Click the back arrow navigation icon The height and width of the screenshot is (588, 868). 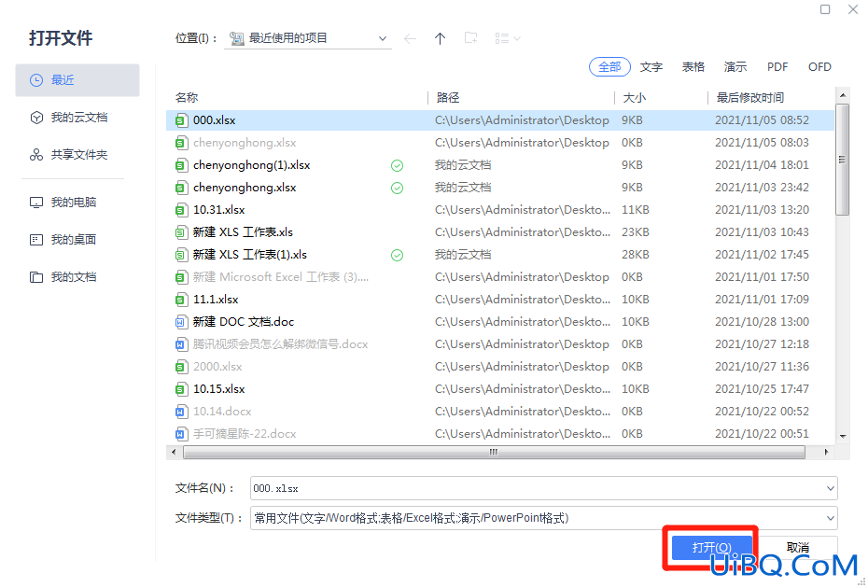(410, 39)
